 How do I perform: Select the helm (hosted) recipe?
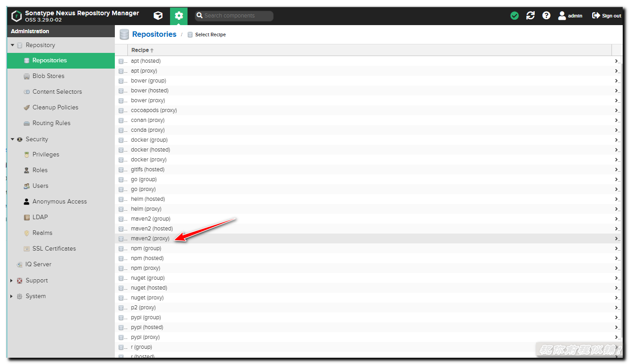369,199
